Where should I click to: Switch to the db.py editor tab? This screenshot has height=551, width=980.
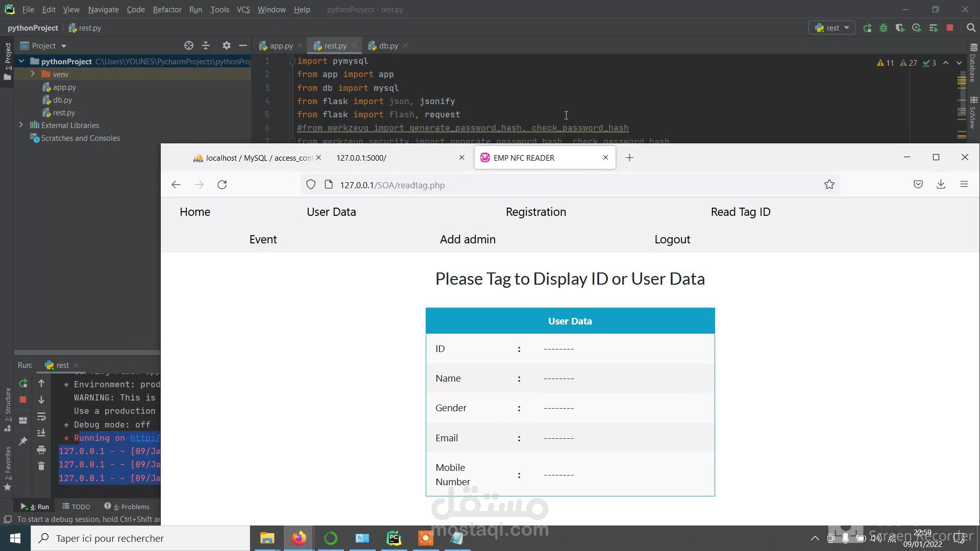(388, 46)
